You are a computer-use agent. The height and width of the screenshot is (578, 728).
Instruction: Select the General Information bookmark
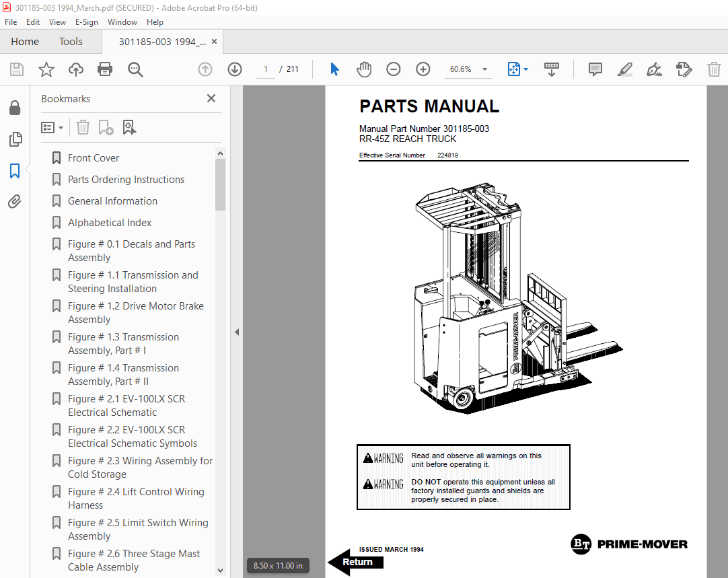click(112, 201)
